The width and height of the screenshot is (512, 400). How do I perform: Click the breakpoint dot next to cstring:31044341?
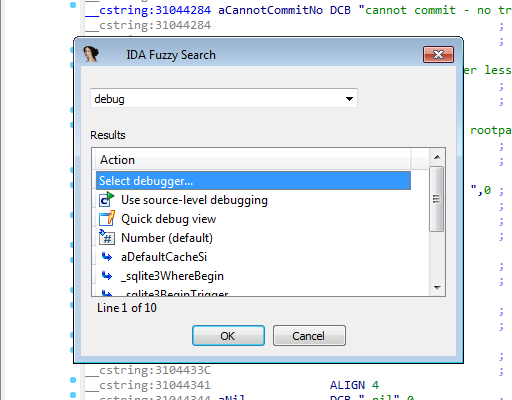coord(73,380)
